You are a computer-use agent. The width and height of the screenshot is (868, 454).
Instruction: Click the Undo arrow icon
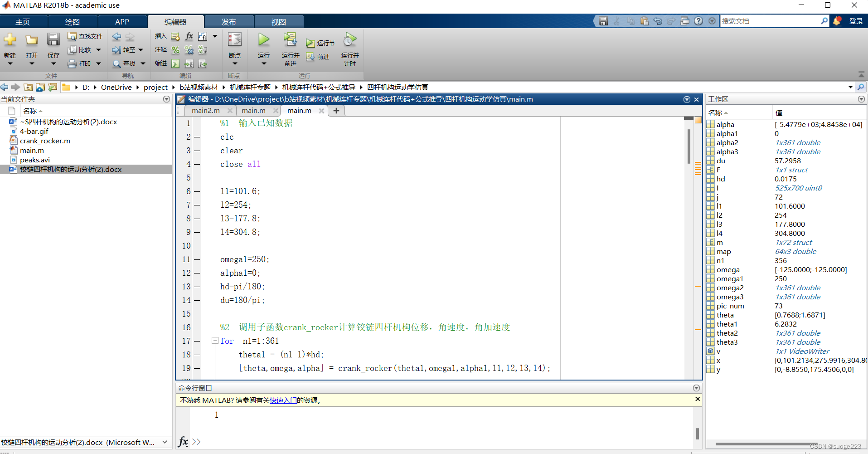click(x=658, y=21)
